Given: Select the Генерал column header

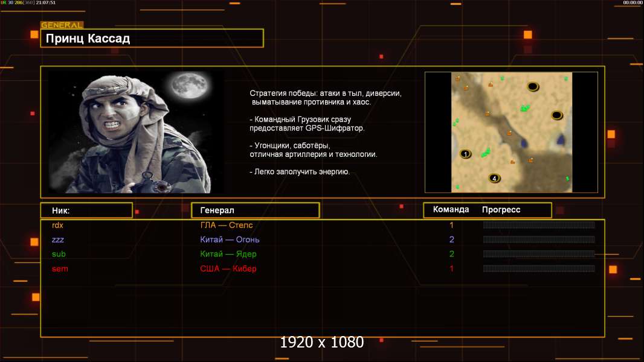Looking at the screenshot, I should pyautogui.click(x=255, y=210).
